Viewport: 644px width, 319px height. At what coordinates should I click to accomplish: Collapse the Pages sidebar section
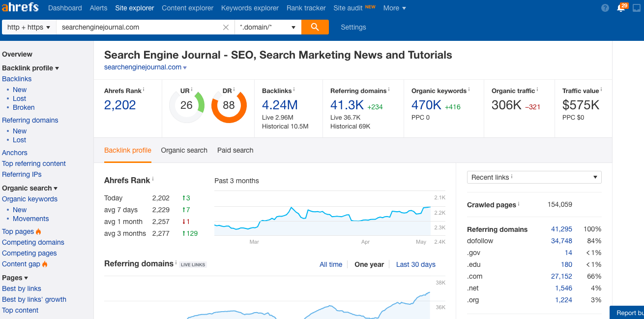point(15,278)
